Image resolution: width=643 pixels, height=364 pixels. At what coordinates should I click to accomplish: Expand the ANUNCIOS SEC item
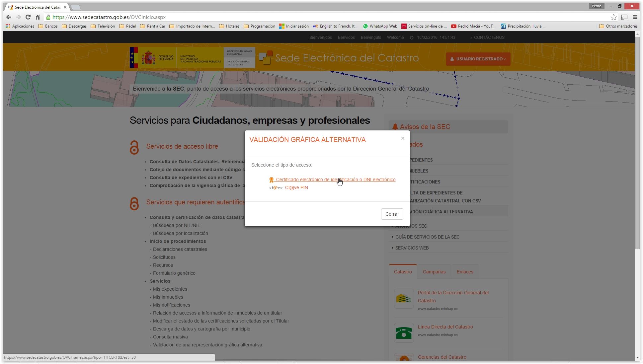click(411, 226)
